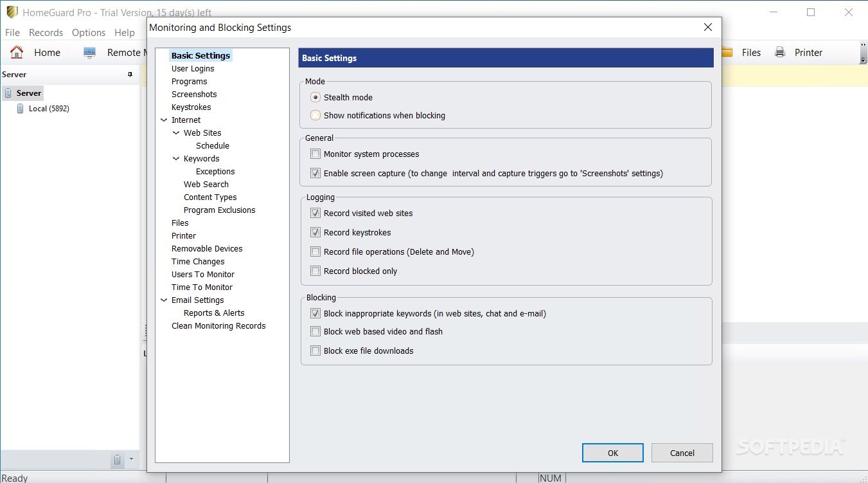This screenshot has height=483, width=868.
Task: Select Keystrokes in settings tree
Action: click(x=191, y=107)
